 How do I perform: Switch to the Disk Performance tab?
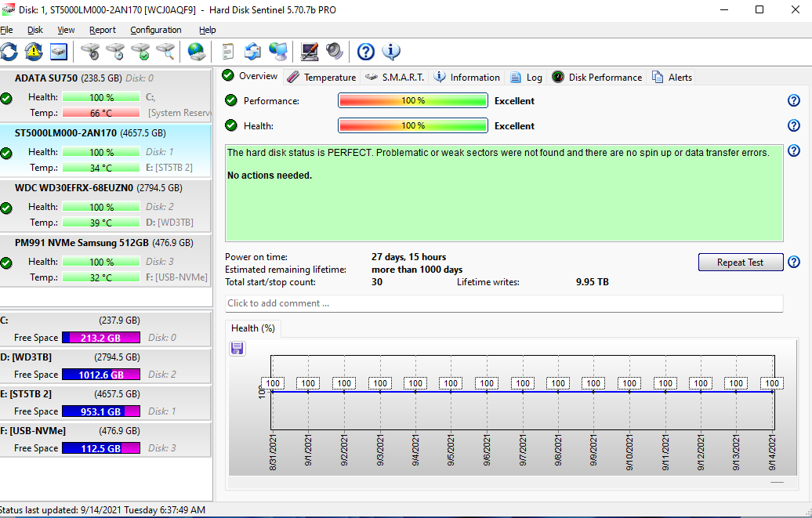597,77
